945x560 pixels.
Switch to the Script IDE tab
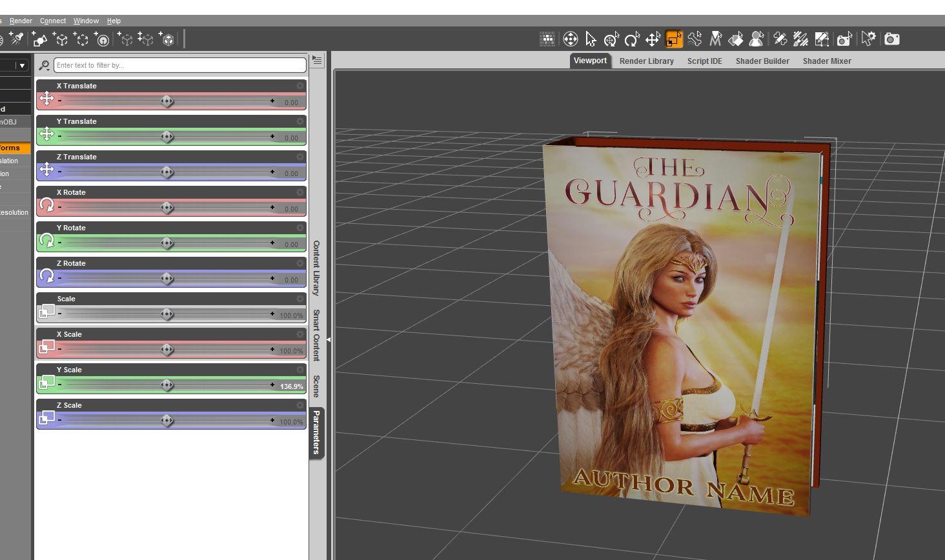tap(704, 61)
